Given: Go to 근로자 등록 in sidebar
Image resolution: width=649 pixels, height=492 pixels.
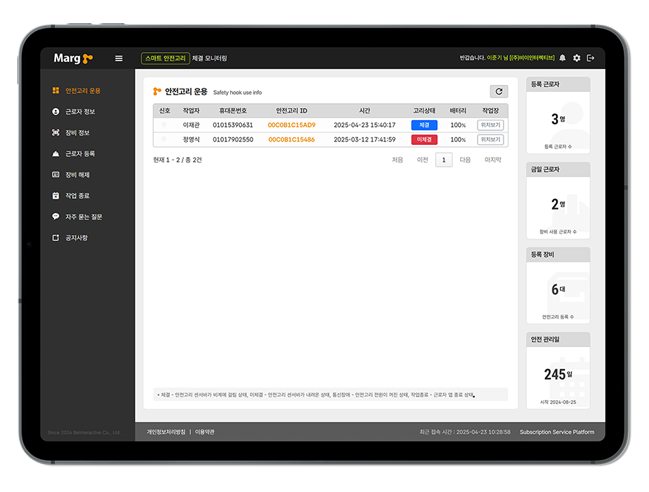Looking at the screenshot, I should click(x=79, y=154).
